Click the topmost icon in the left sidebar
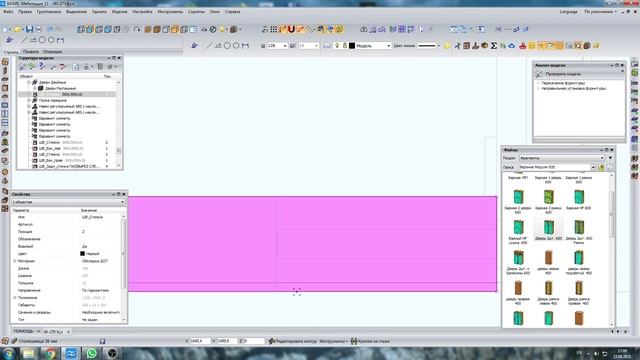 click(5, 62)
